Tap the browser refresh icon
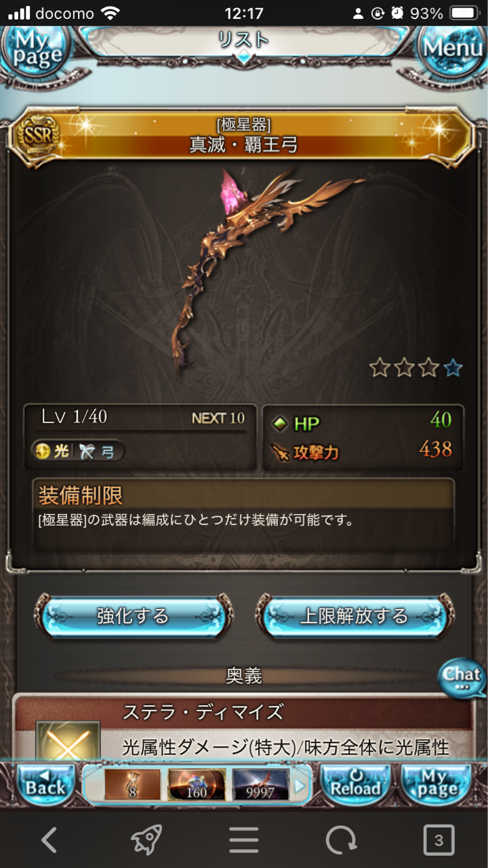This screenshot has width=488, height=868. [341, 841]
